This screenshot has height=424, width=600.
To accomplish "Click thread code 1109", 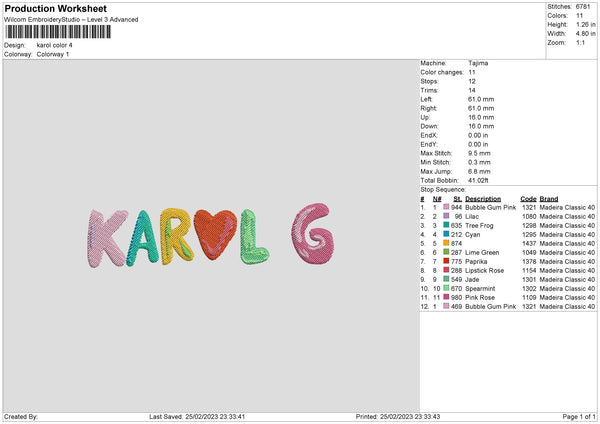I will tap(529, 297).
